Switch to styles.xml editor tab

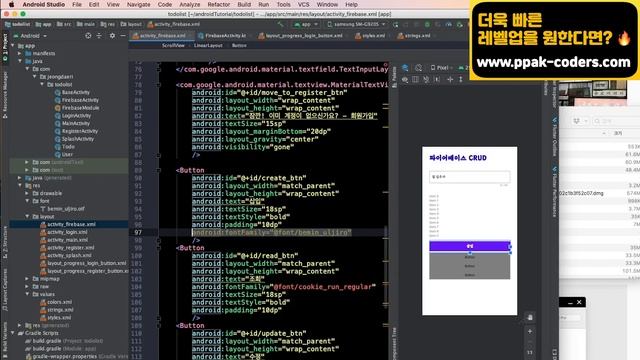tap(370, 36)
